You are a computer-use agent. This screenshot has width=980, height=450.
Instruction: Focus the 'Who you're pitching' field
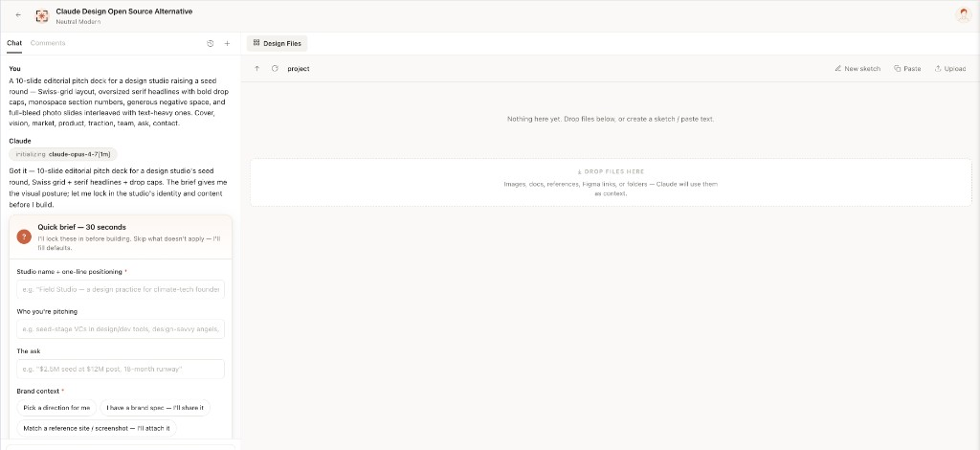pos(121,329)
